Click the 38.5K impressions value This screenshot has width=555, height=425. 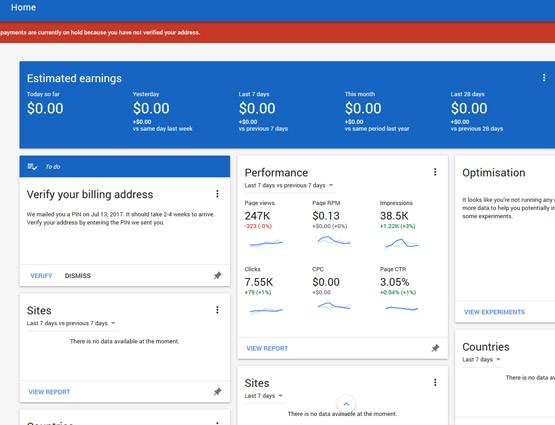[x=394, y=216]
